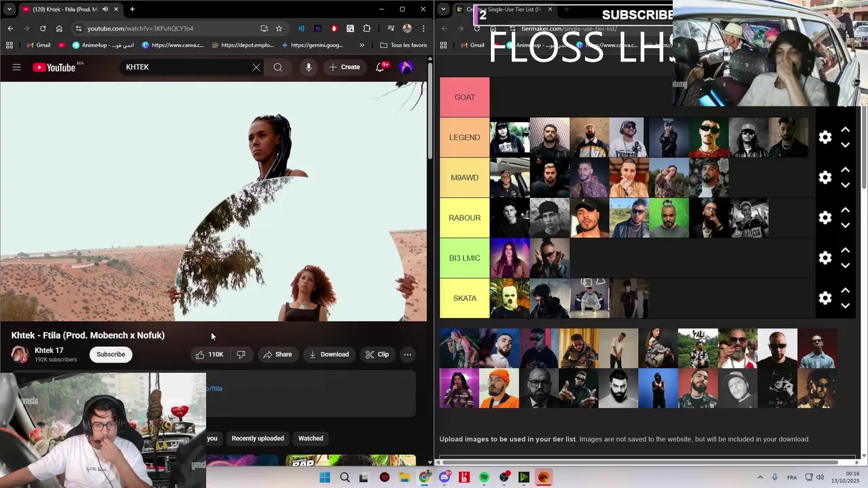Show hidden system tray icons
868x488 pixels.
[x=760, y=477]
